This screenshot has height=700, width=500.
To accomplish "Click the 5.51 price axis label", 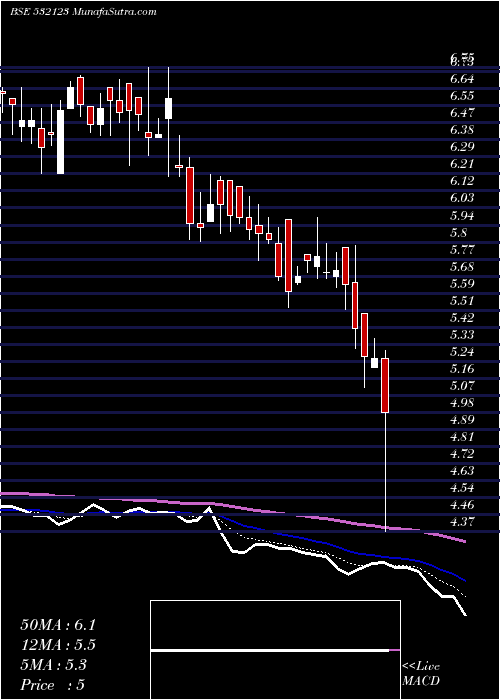I will [462, 300].
